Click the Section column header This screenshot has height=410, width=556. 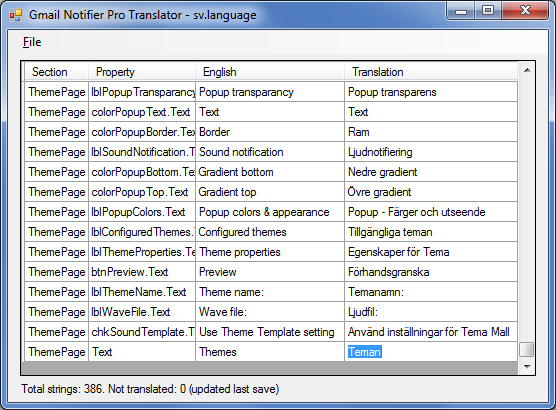[x=56, y=72]
